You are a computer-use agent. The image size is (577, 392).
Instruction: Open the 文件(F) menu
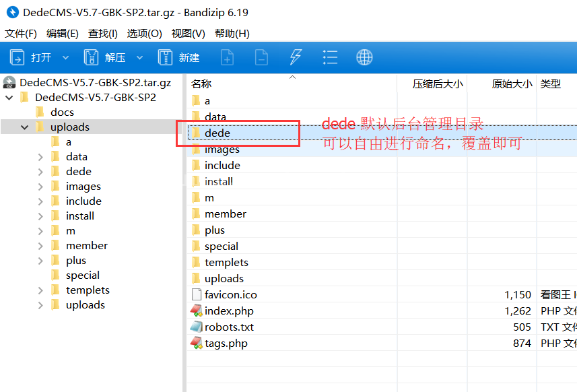[21, 34]
